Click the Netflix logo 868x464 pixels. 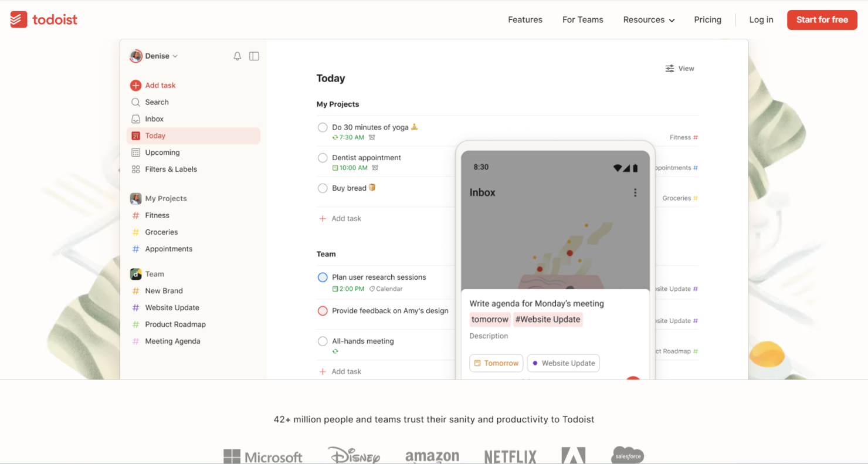(x=510, y=457)
